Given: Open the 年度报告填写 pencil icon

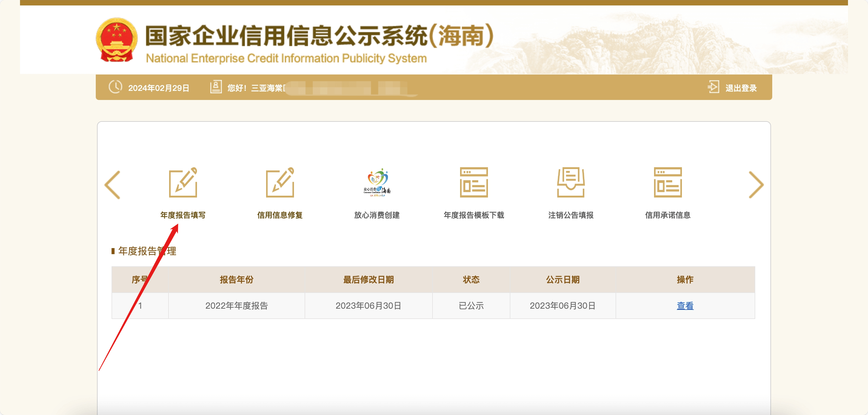Looking at the screenshot, I should coord(183,182).
